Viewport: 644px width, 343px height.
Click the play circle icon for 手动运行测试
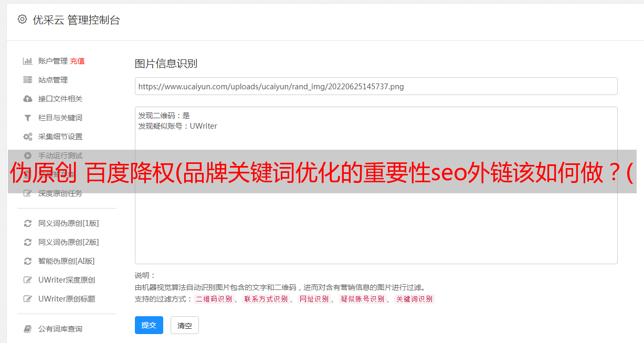[28, 155]
